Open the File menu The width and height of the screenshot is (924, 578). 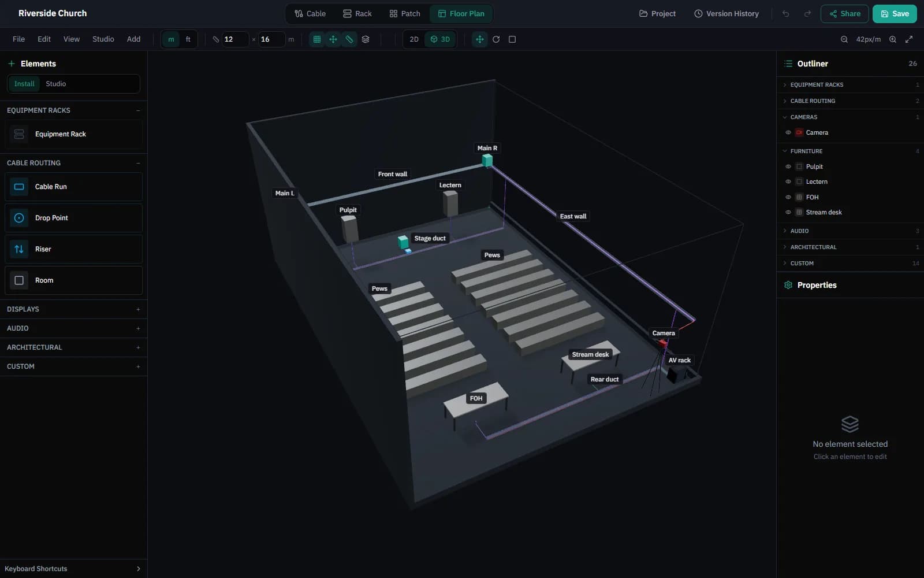point(18,39)
